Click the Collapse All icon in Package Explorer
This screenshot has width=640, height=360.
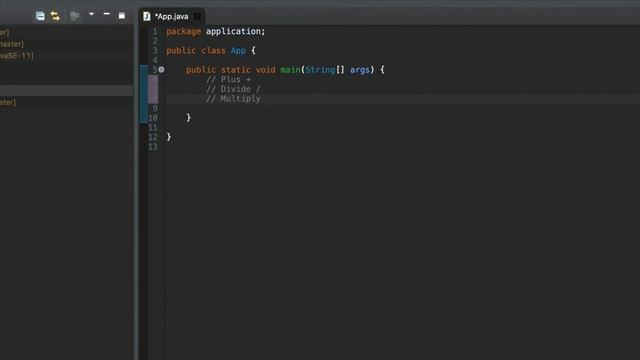(40, 16)
